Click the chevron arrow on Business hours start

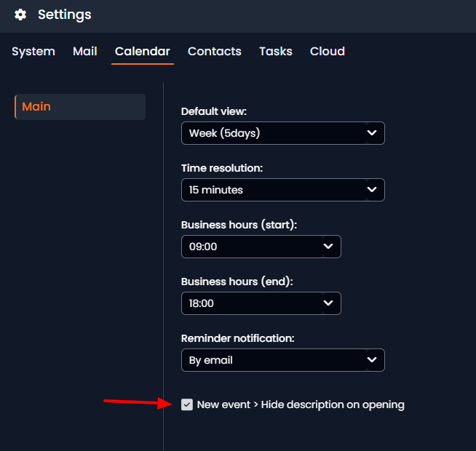click(328, 247)
